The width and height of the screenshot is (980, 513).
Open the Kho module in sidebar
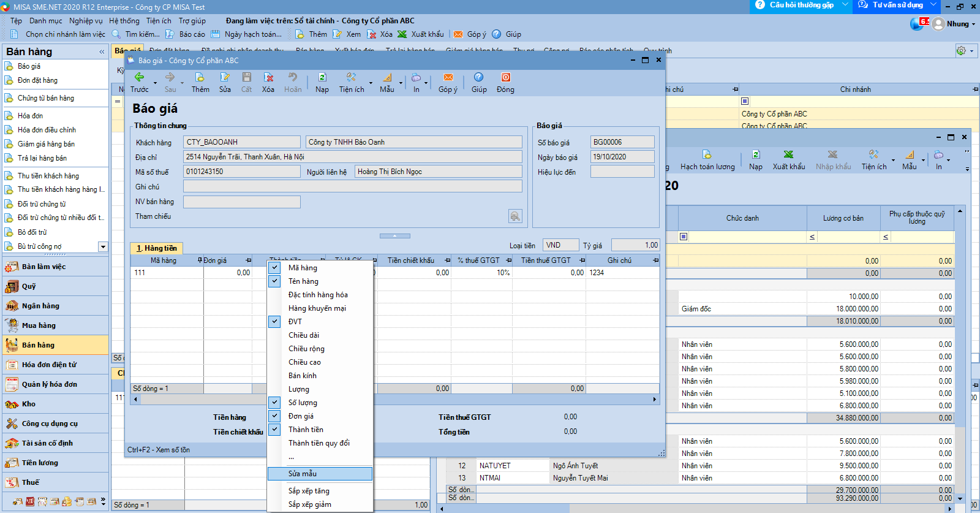point(56,404)
